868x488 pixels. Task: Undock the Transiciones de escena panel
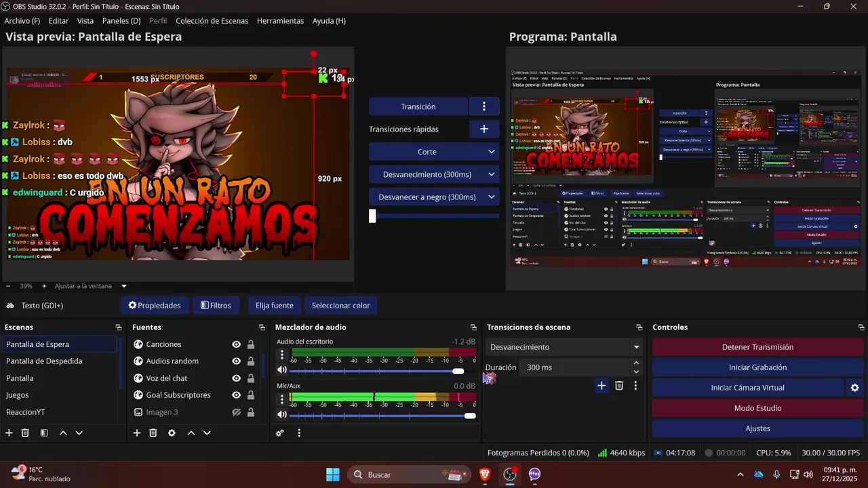(x=639, y=327)
